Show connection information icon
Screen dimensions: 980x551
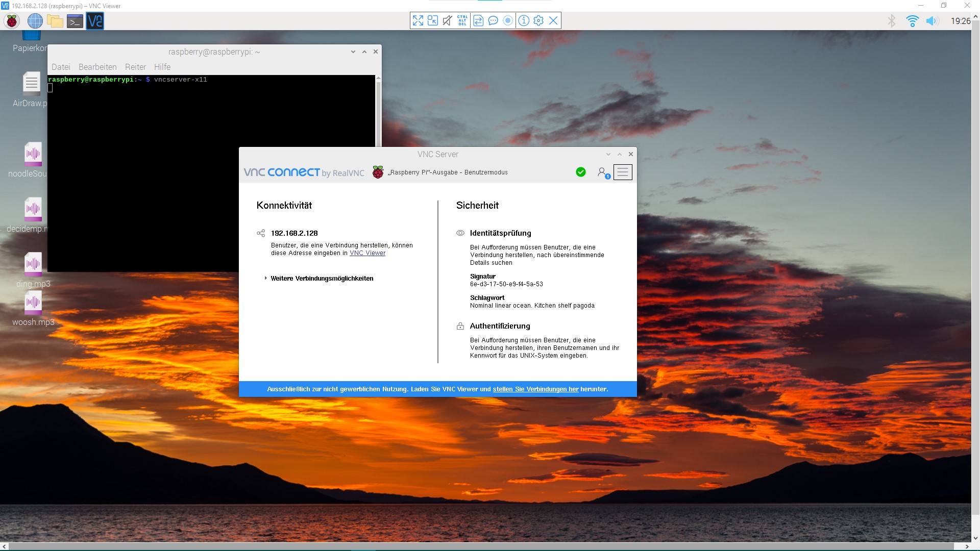(524, 20)
